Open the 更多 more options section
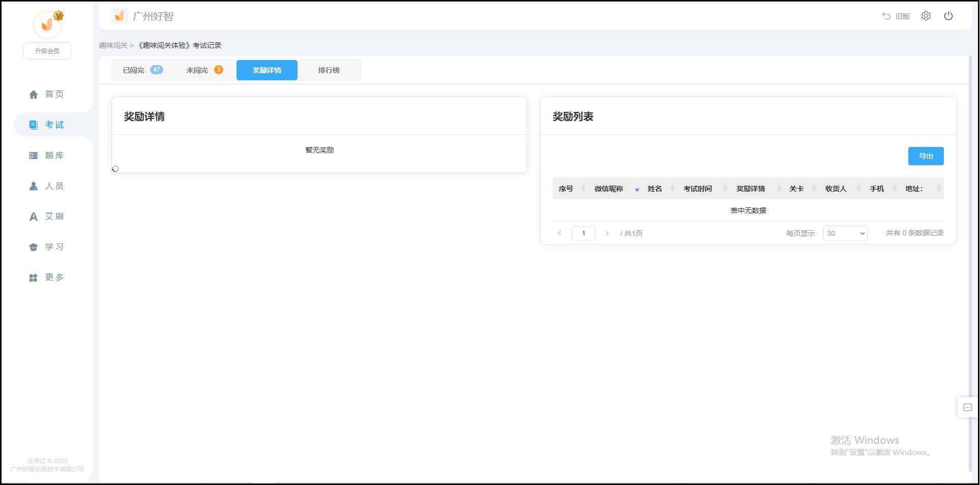Viewport: 980px width, 485px height. coord(53,277)
